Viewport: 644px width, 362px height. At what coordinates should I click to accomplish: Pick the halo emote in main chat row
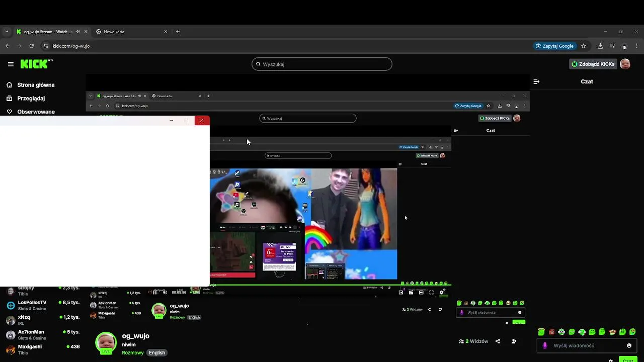tap(541, 332)
